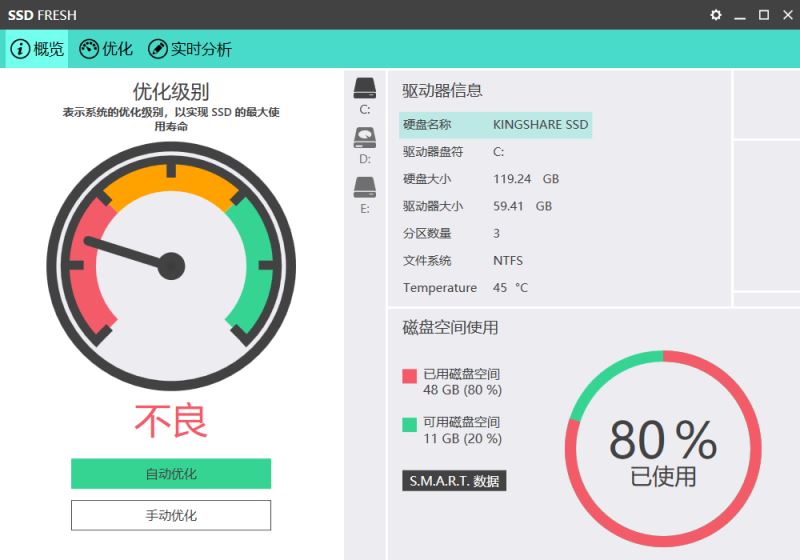The width and height of the screenshot is (800, 560).
Task: Click the NTFS file system value
Action: click(508, 261)
